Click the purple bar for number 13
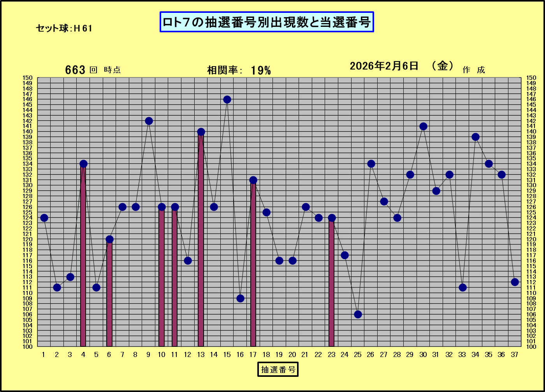The image size is (545, 392). [201, 241]
